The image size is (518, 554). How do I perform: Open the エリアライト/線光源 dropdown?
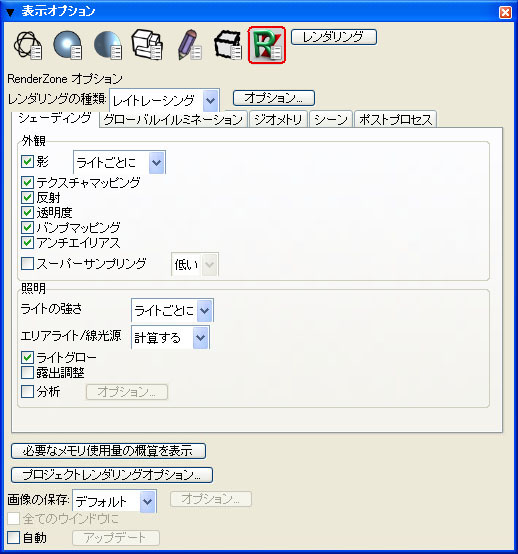pyautogui.click(x=170, y=337)
